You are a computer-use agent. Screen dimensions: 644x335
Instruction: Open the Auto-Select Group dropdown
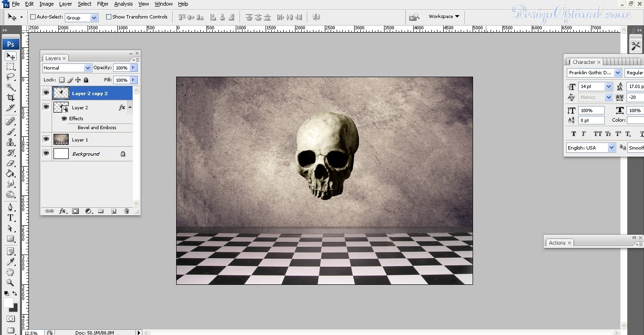(94, 18)
